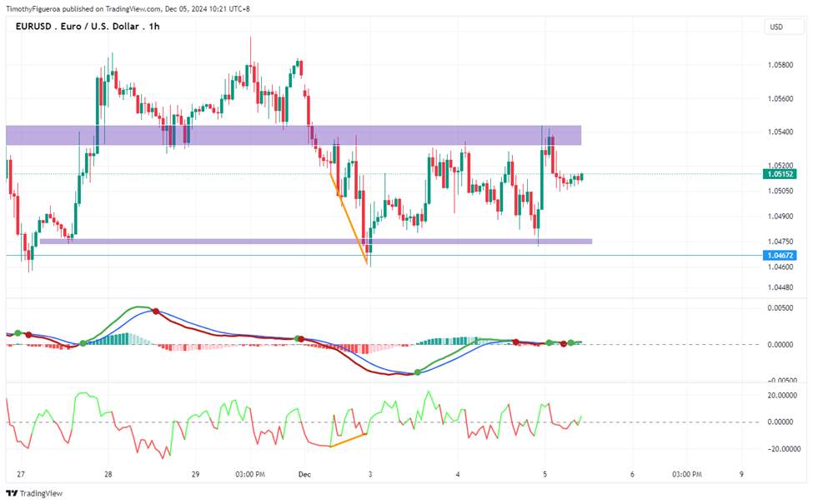Click the 29 date label on time axis

tap(195, 475)
